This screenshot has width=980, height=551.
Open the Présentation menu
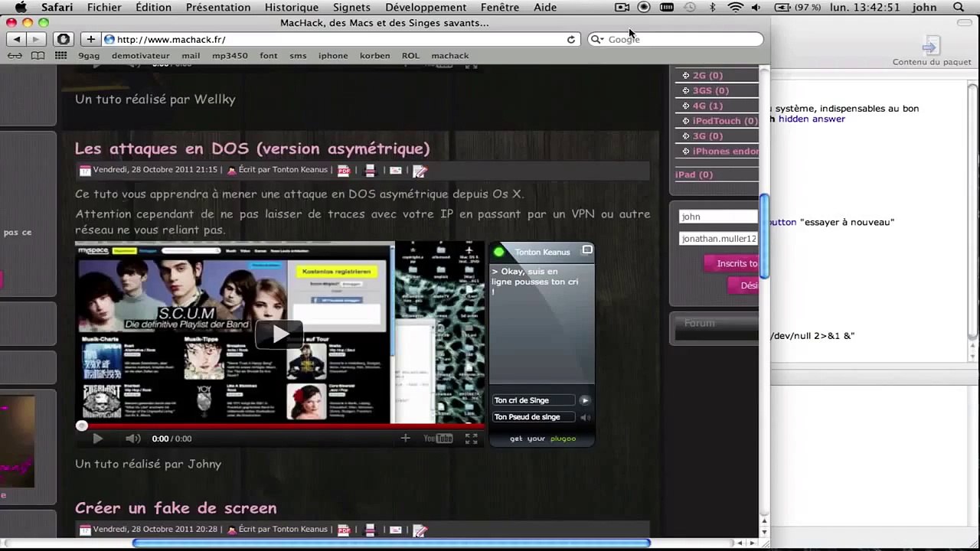(x=218, y=8)
